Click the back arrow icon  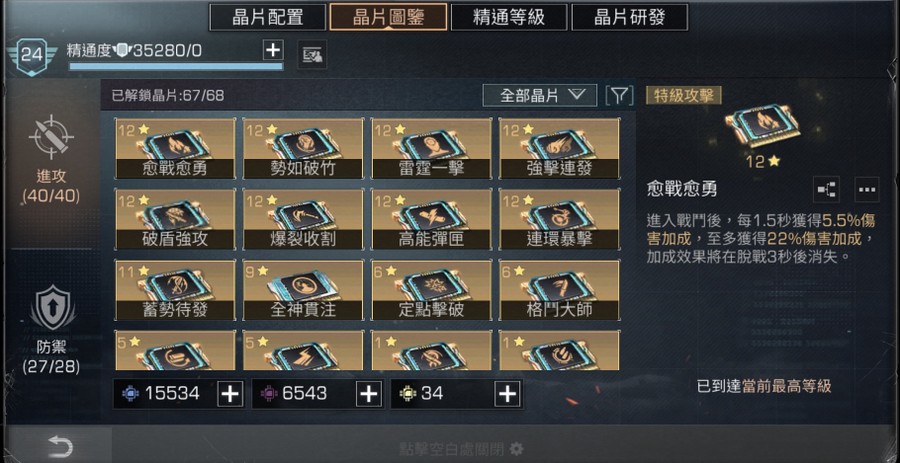pyautogui.click(x=60, y=446)
